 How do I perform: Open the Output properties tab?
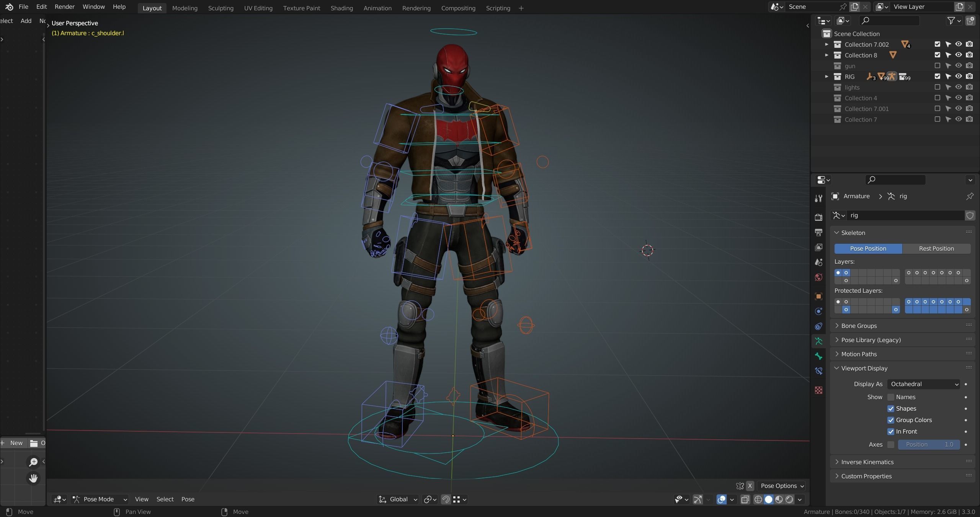(x=818, y=232)
